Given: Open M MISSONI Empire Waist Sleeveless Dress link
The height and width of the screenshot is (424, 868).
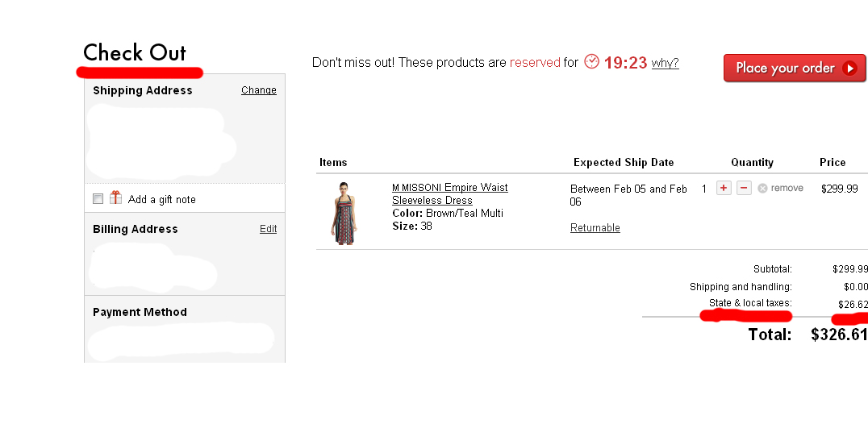Looking at the screenshot, I should pos(449,194).
